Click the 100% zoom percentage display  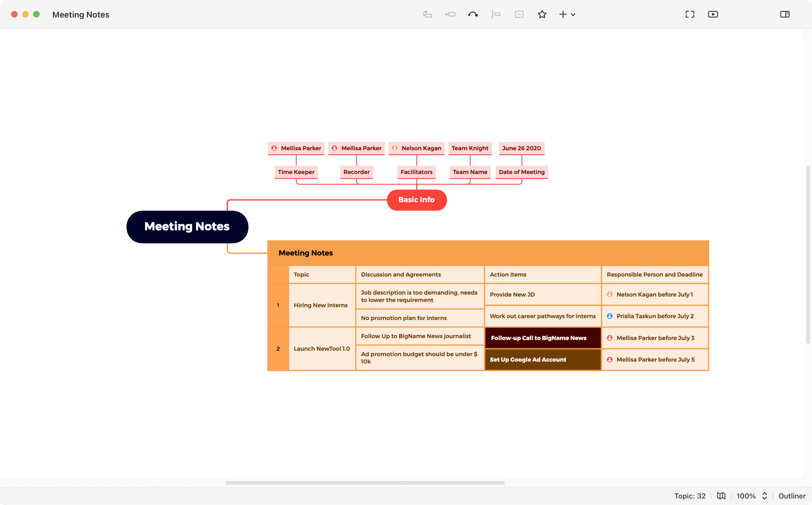coord(746,496)
